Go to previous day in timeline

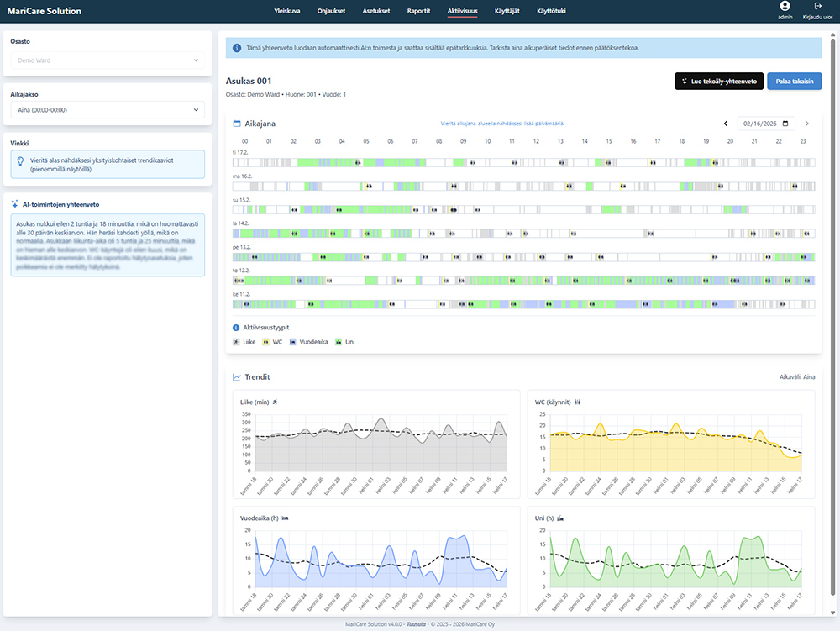pos(726,124)
